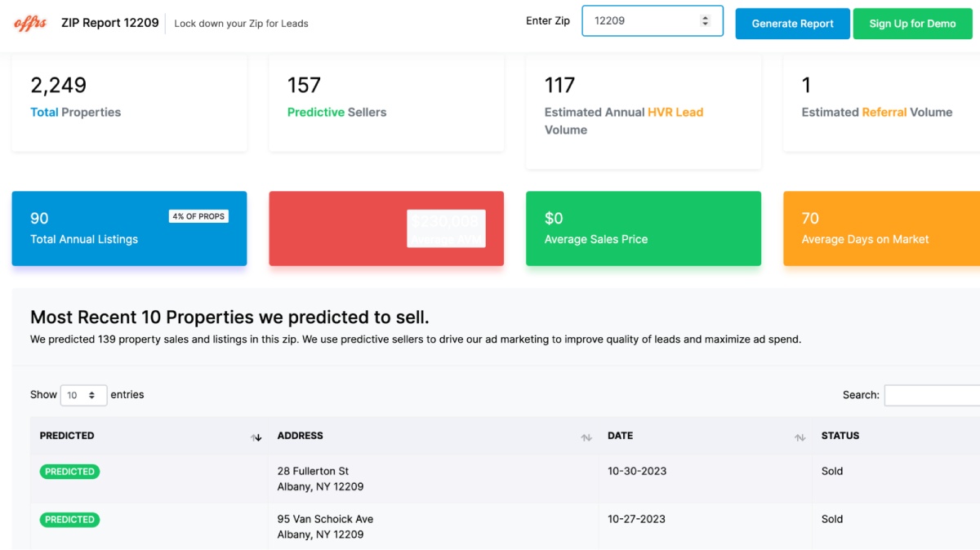The height and width of the screenshot is (550, 980).
Task: Click the offrs logo
Action: 31,24
